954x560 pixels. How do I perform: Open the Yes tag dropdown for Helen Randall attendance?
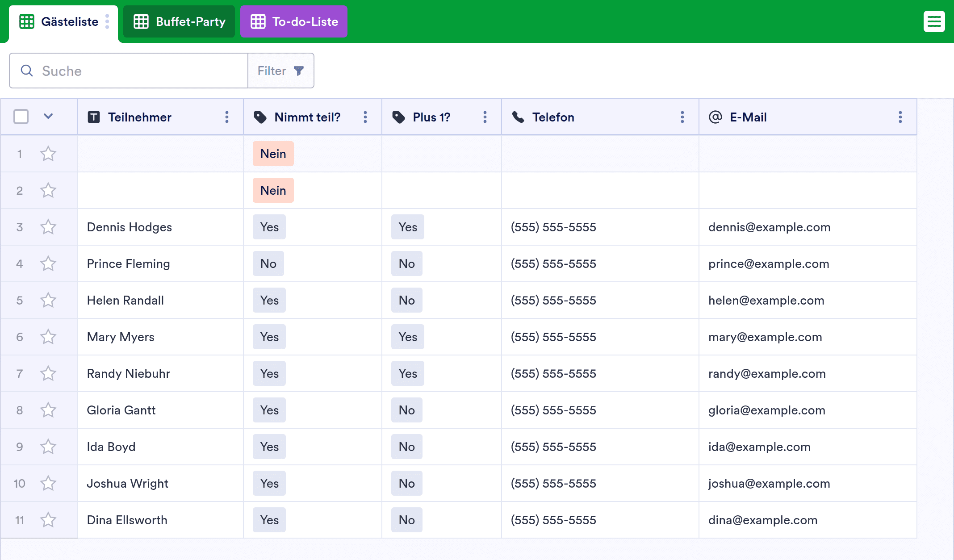click(269, 300)
